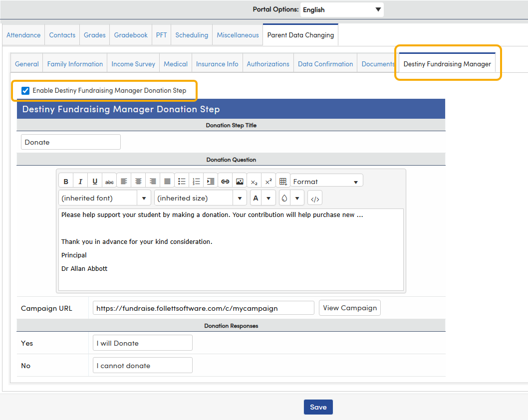528x420 pixels.
Task: Uncheck Enable Destiny Fundraising Manager Donation Step
Action: coord(25,90)
